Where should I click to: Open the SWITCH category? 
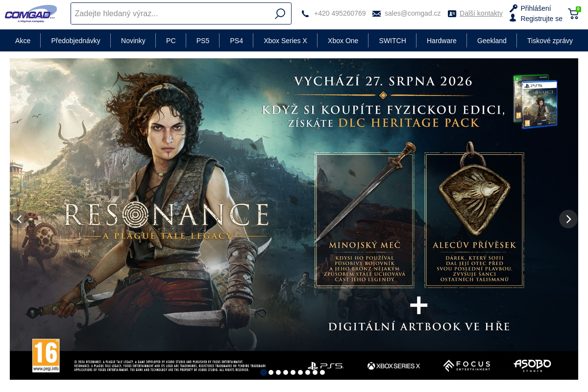click(392, 41)
